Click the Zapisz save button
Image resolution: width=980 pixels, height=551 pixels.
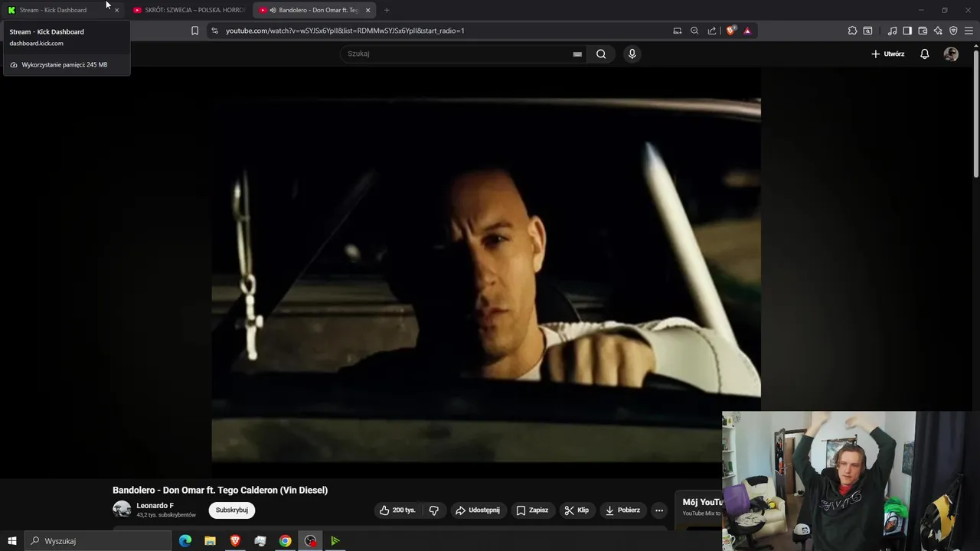tap(532, 510)
